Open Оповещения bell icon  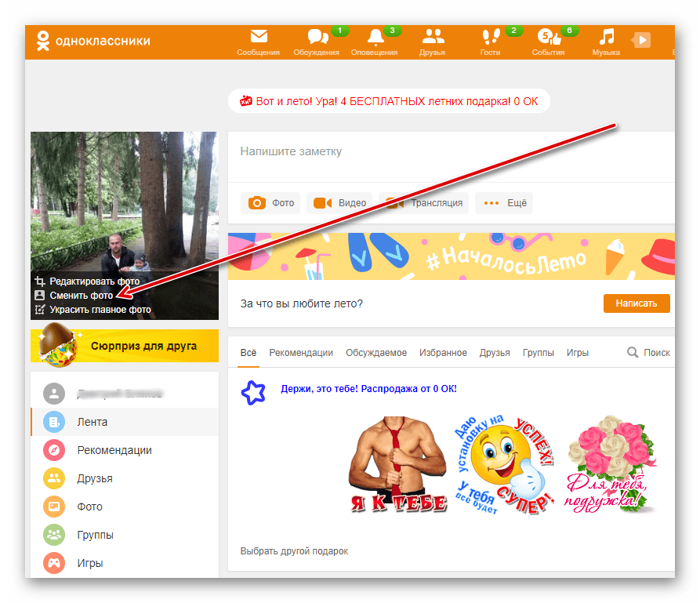(375, 37)
